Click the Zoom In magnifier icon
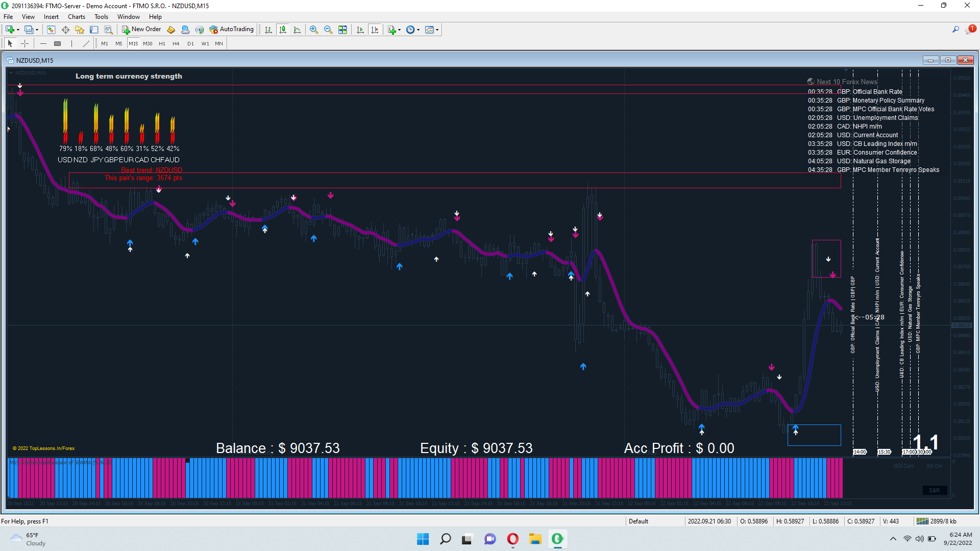980x551 pixels. (x=314, y=30)
